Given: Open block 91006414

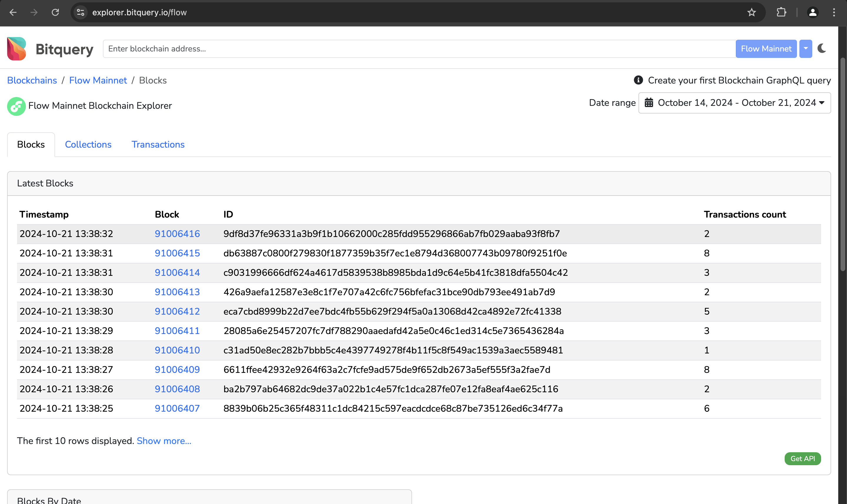Looking at the screenshot, I should pyautogui.click(x=177, y=273).
